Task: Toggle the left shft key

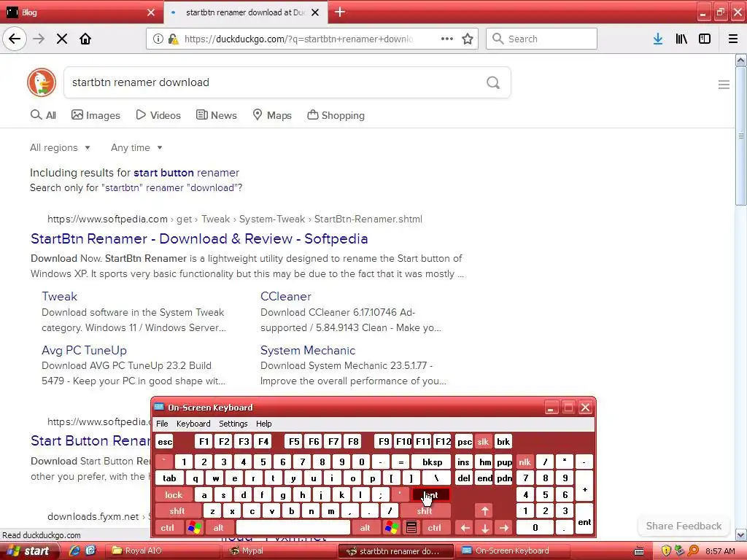Action: pos(177,511)
